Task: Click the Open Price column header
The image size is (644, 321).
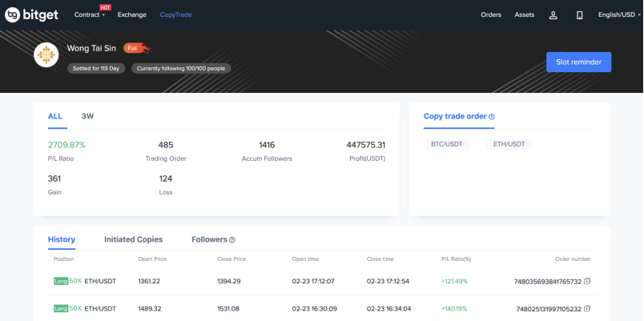Action: pyautogui.click(x=152, y=259)
